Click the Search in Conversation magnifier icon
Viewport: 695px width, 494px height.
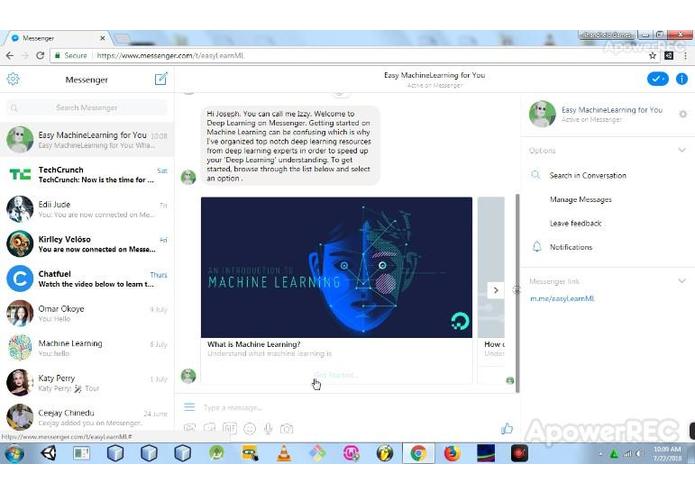click(x=536, y=175)
